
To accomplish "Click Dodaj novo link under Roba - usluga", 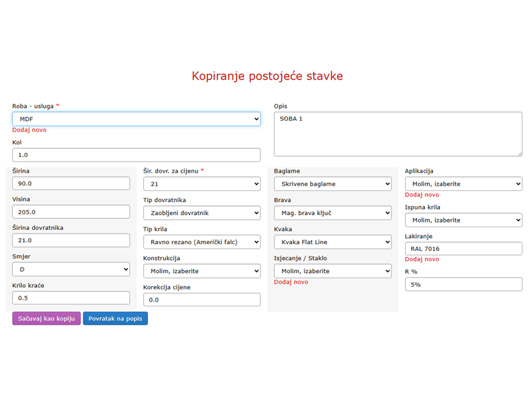I will pyautogui.click(x=29, y=130).
